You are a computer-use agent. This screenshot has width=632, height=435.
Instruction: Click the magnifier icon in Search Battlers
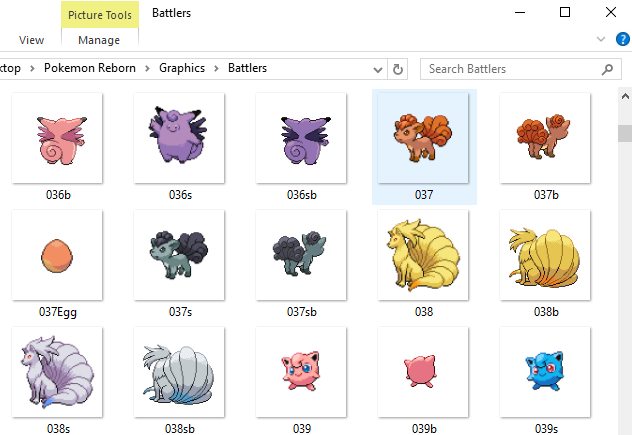pos(607,69)
